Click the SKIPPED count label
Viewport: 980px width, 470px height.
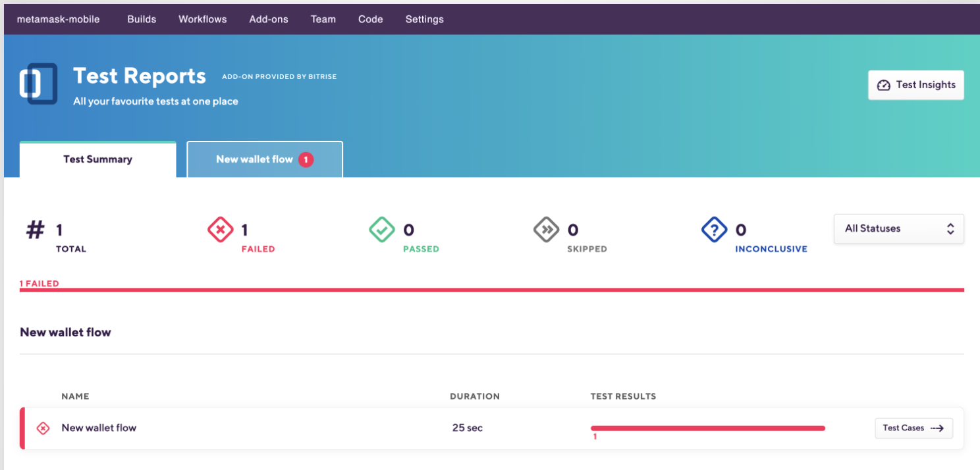tap(587, 249)
